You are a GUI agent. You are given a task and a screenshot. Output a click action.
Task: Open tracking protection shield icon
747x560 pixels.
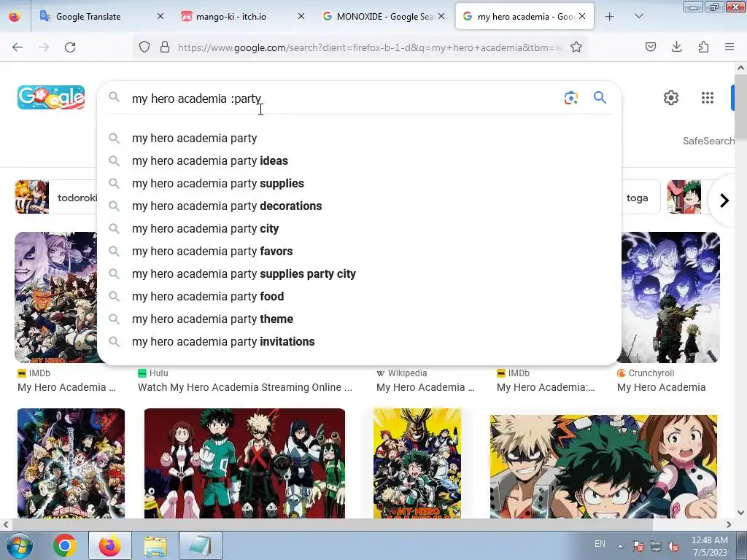coord(144,47)
